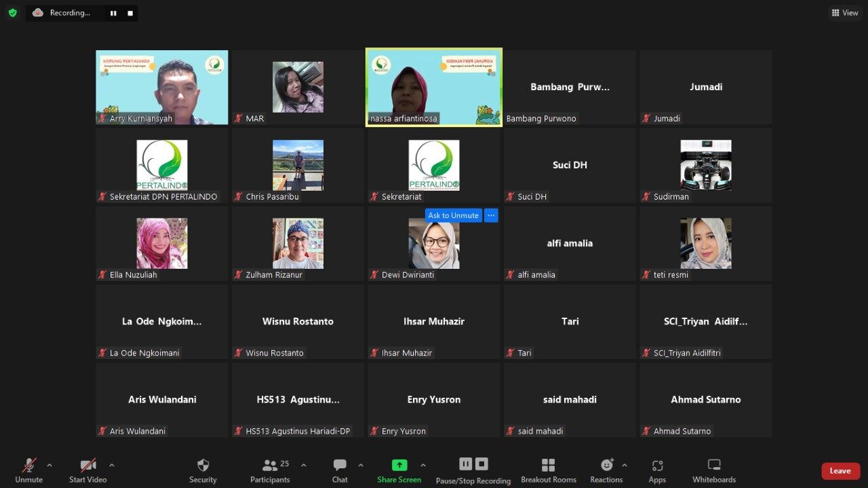Open Breakout Rooms
Screen dimensions: 868x488
tap(548, 470)
